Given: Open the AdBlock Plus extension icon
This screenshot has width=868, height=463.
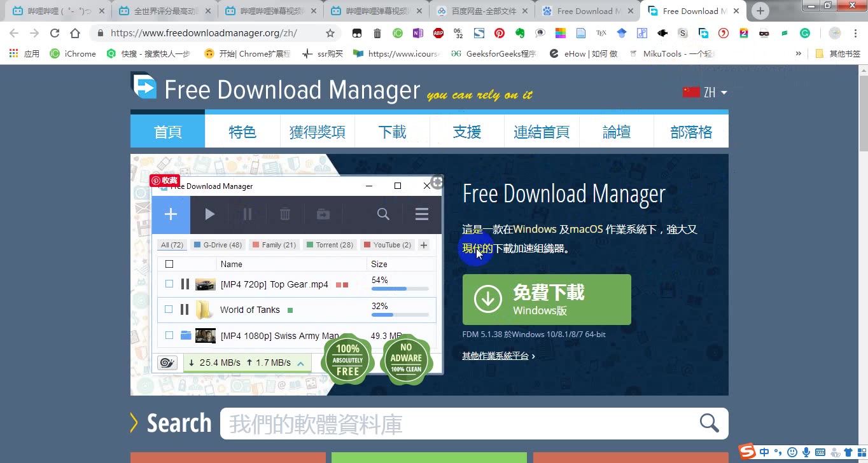Looking at the screenshot, I should tap(438, 33).
